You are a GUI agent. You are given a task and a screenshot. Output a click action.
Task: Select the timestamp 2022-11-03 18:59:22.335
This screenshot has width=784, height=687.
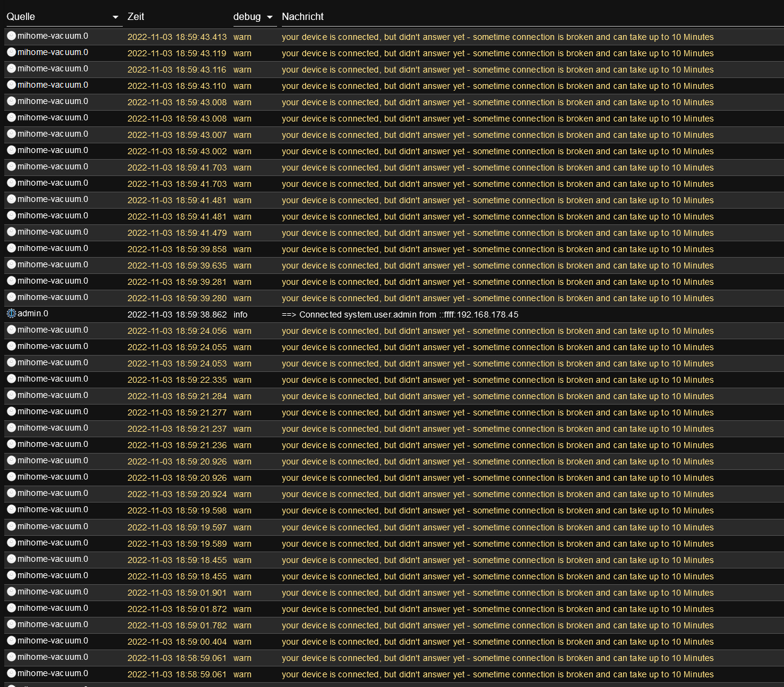tap(177, 380)
